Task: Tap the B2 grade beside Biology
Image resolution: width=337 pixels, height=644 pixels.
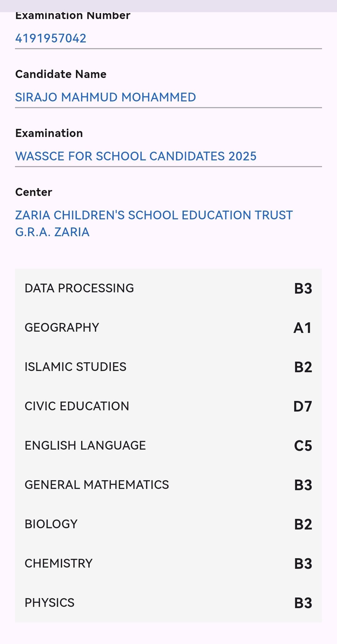Action: point(303,524)
